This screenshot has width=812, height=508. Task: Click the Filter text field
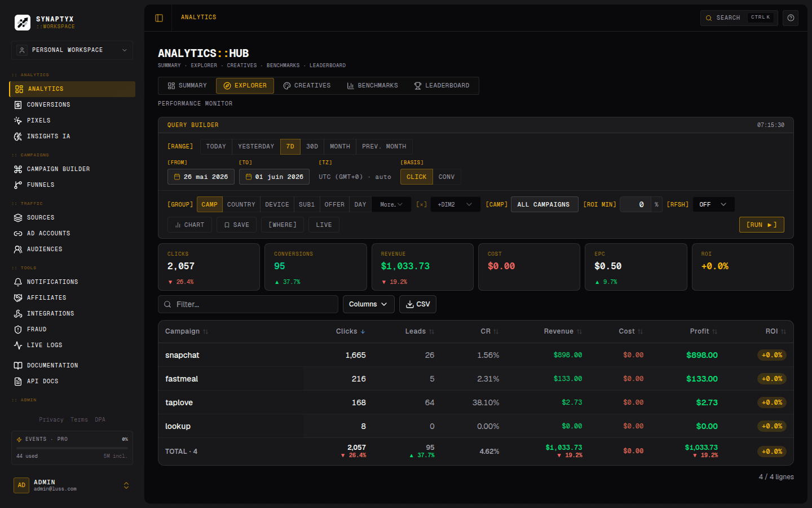[x=248, y=304]
